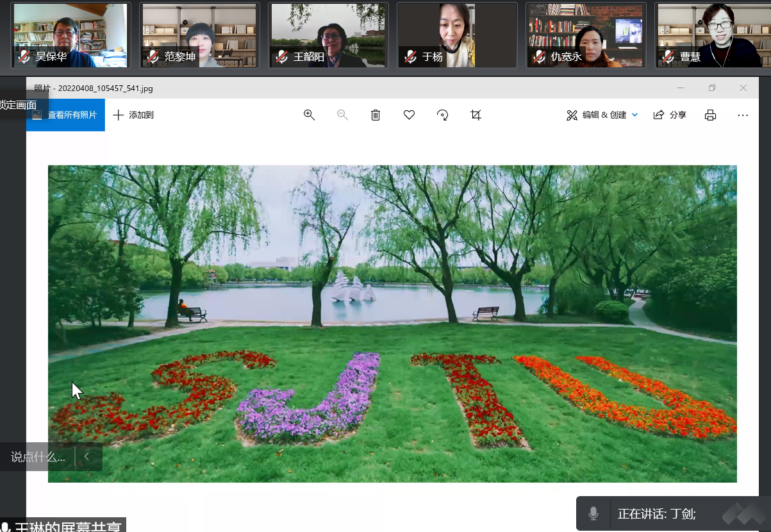771x532 pixels.
Task: Open the three-dot more options menu
Action: click(743, 115)
